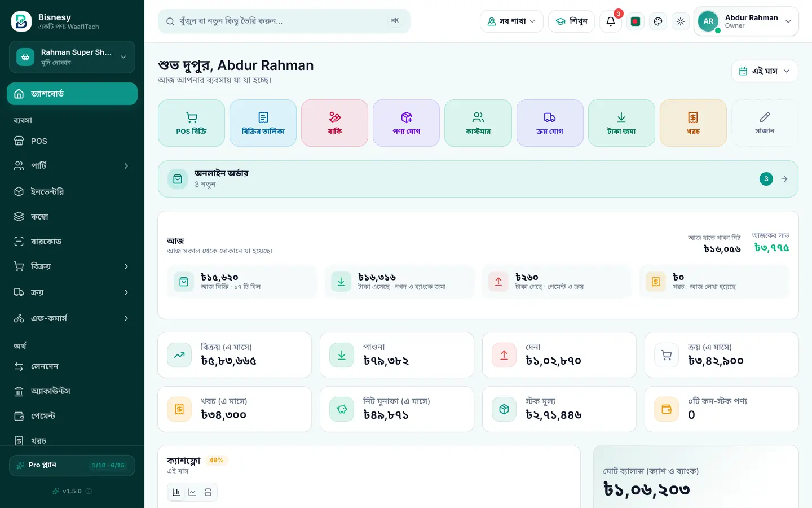
Task: Open the পণ্য যোগ shortcut tile
Action: [406, 123]
